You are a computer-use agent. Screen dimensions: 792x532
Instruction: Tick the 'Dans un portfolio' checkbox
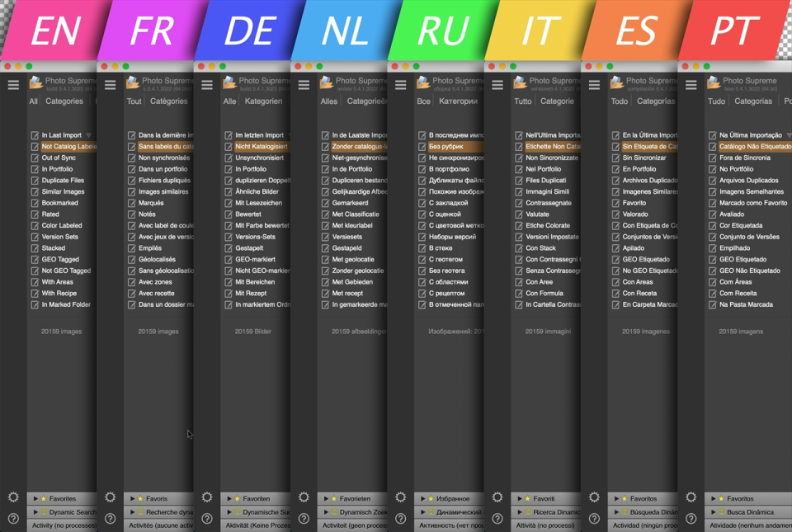pos(132,169)
